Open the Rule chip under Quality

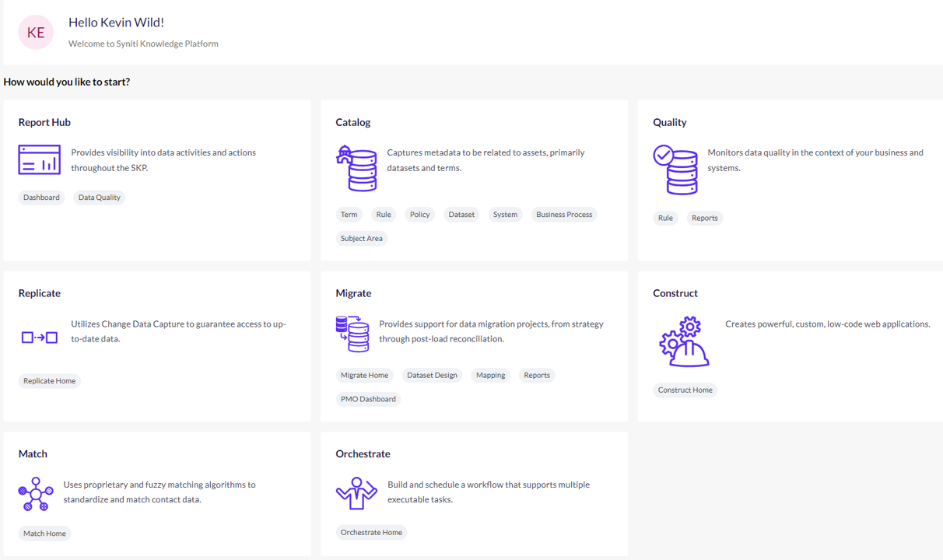pos(665,218)
